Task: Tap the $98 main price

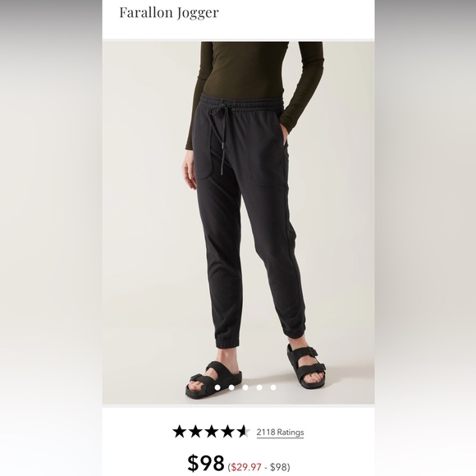Action: point(205,463)
